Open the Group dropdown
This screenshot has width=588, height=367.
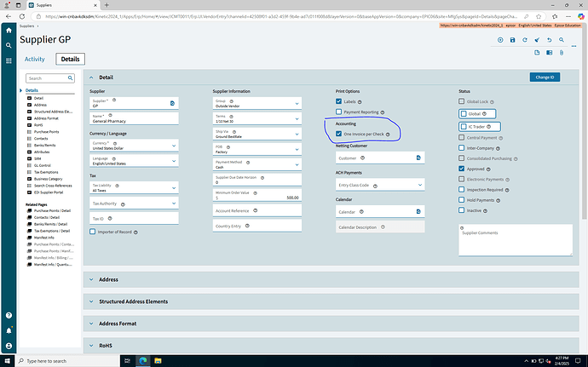297,104
